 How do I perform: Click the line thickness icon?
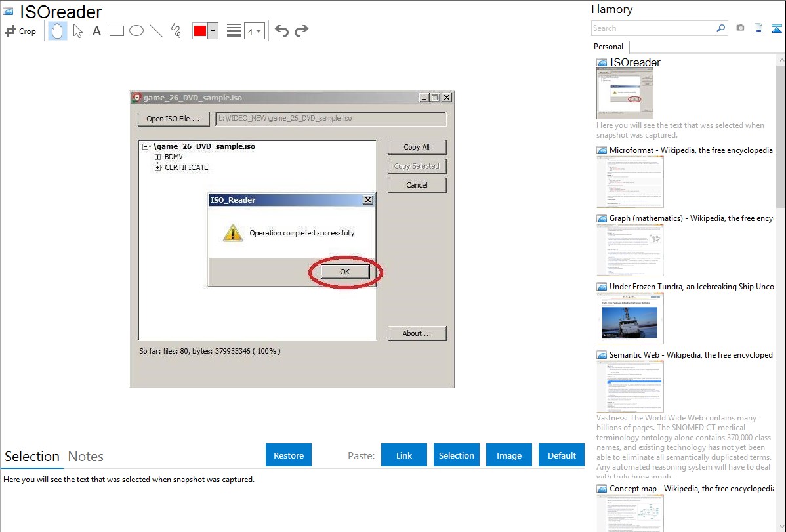[x=234, y=31]
